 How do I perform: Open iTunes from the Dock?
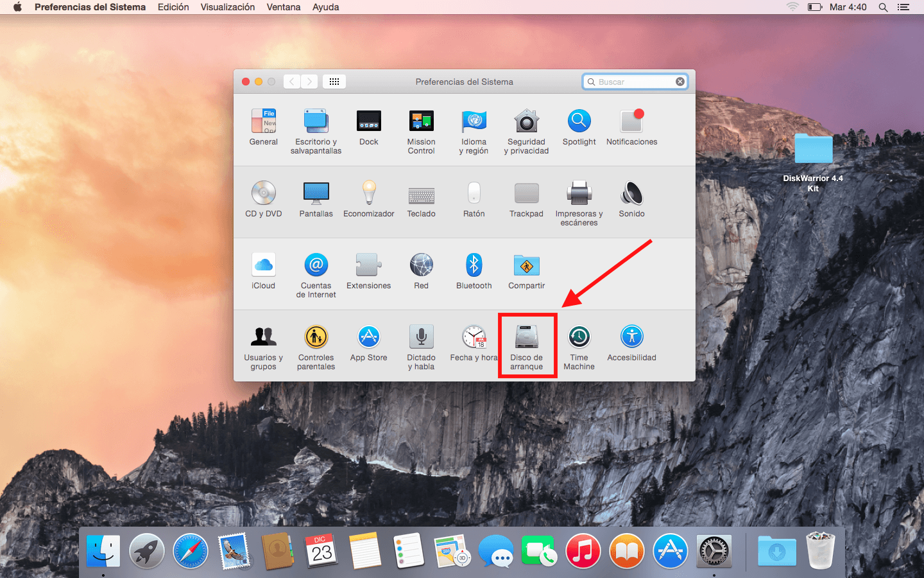coord(583,551)
